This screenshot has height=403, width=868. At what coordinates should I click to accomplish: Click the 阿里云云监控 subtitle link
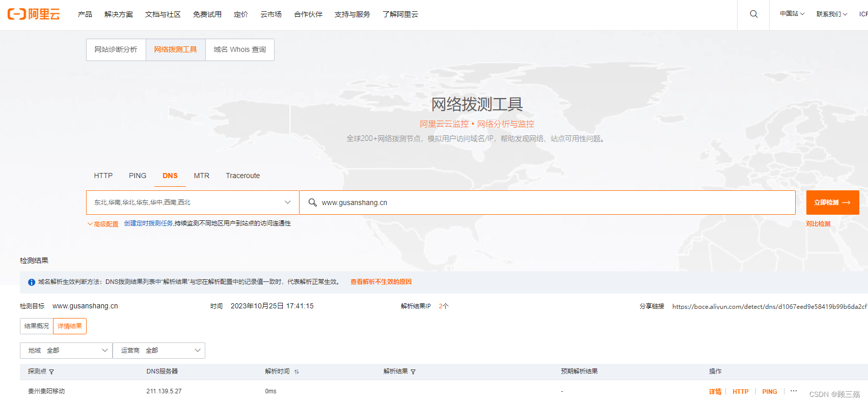tap(444, 124)
